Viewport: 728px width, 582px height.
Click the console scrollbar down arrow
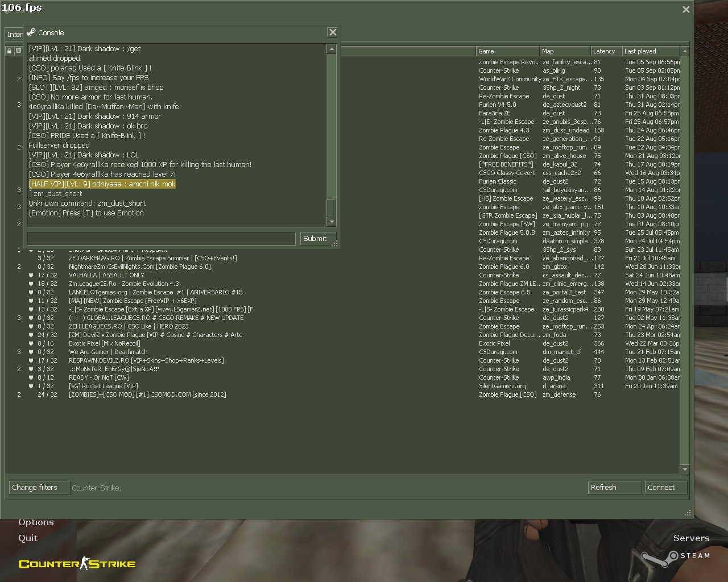pyautogui.click(x=332, y=222)
